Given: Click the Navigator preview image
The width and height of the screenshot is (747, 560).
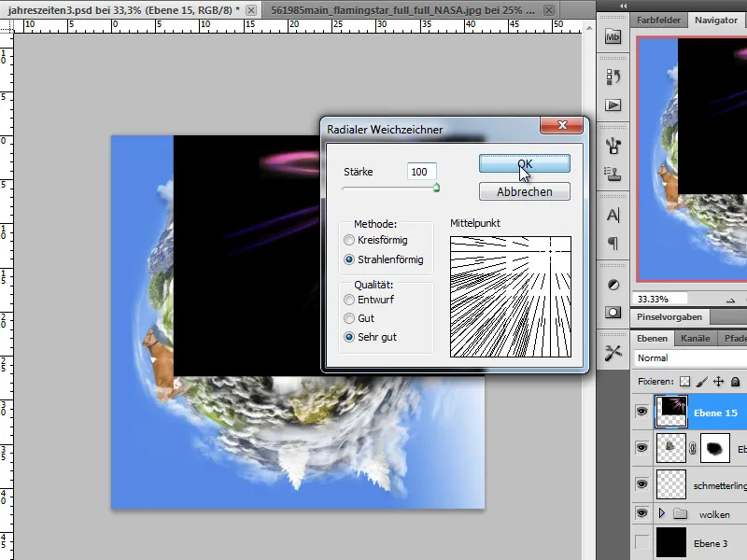Looking at the screenshot, I should click(692, 160).
